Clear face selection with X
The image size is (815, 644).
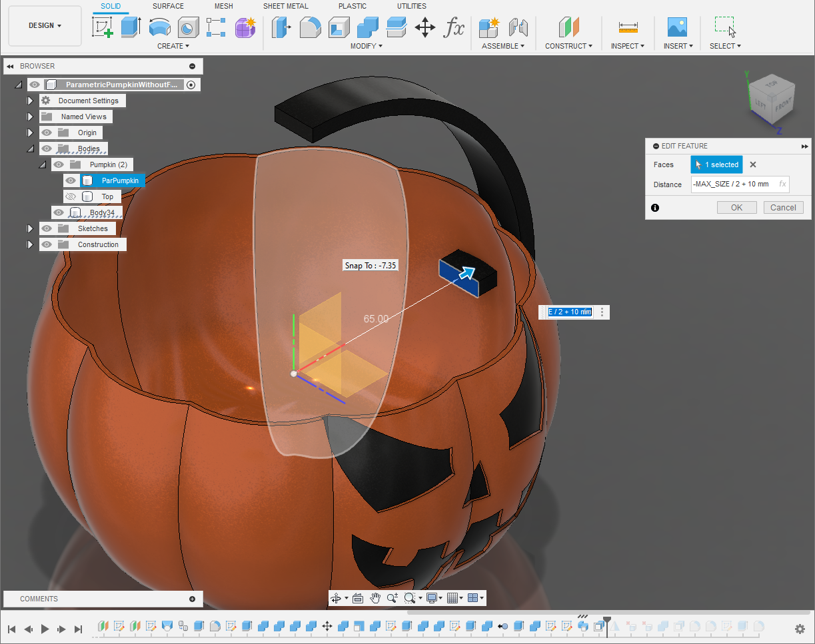(x=753, y=164)
